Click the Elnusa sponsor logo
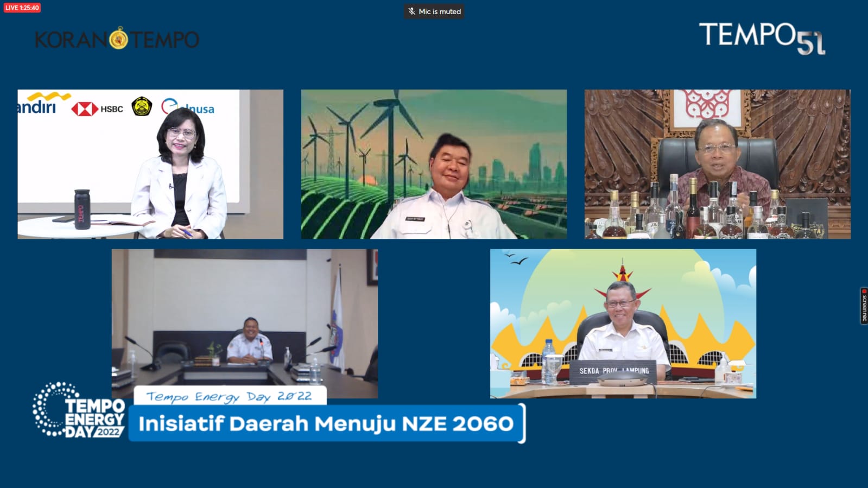The width and height of the screenshot is (868, 488). click(188, 107)
